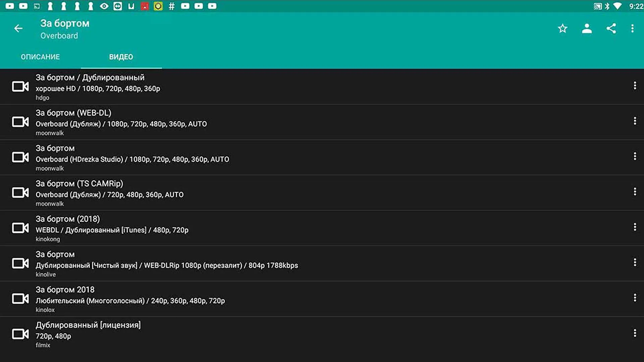This screenshot has width=644, height=362.
Task: Open the header overflow menu (three dots)
Action: [x=632, y=28]
